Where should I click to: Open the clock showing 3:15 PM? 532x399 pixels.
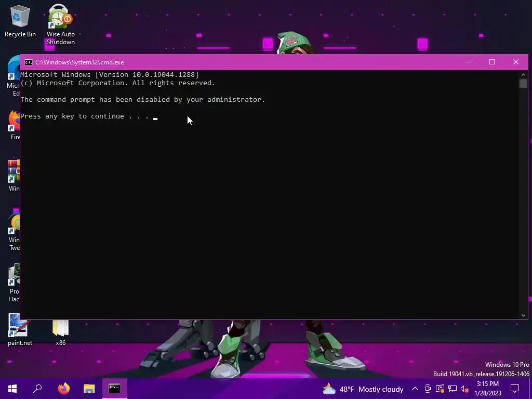(487, 389)
